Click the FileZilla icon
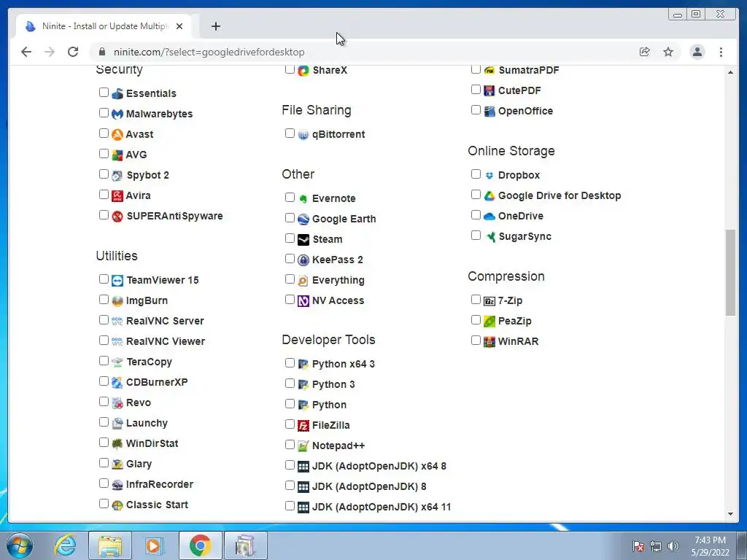This screenshot has height=560, width=747. [x=303, y=426]
